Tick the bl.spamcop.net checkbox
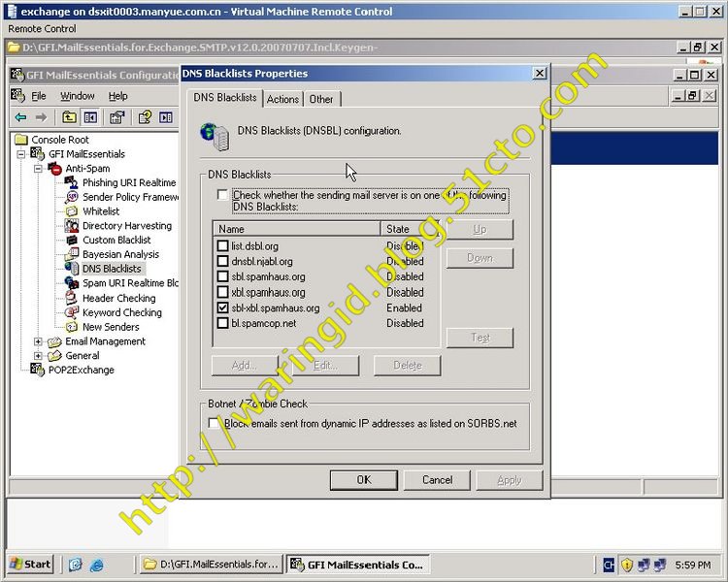The width and height of the screenshot is (728, 582). pyautogui.click(x=223, y=323)
